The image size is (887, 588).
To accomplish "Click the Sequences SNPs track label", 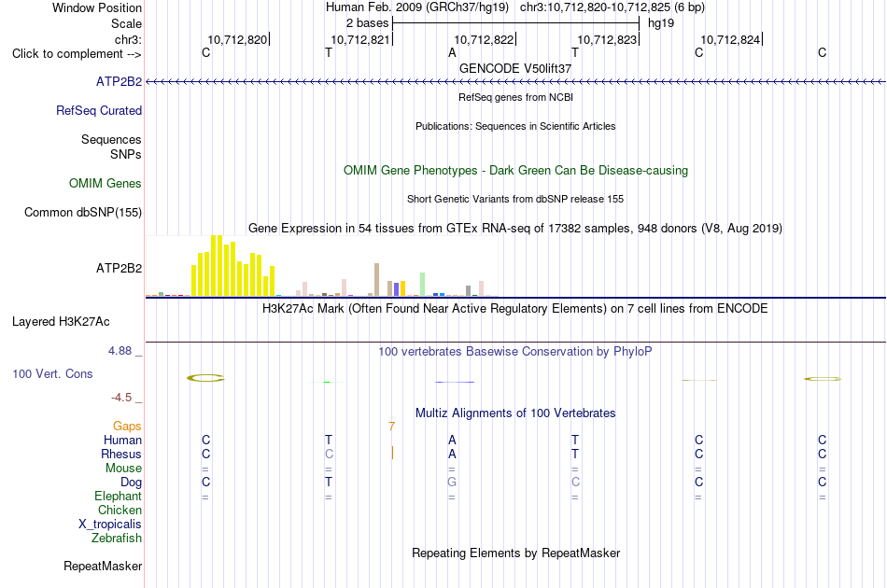I will tap(111, 147).
